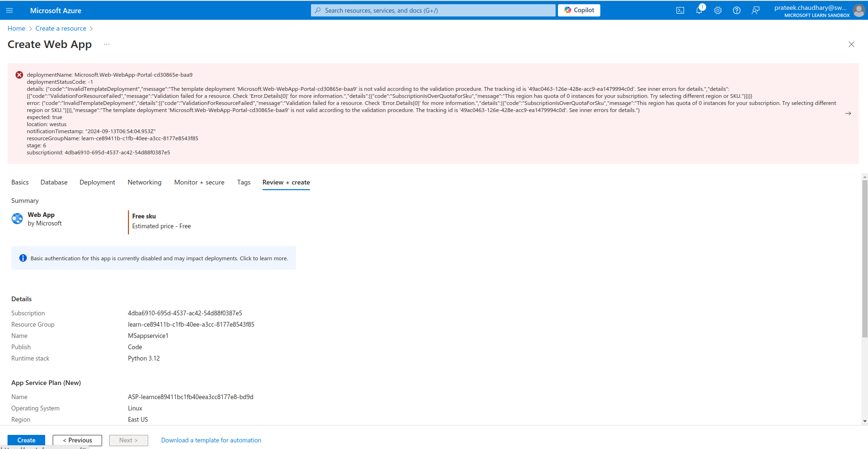
Task: Click the user account avatar
Action: coord(859,10)
